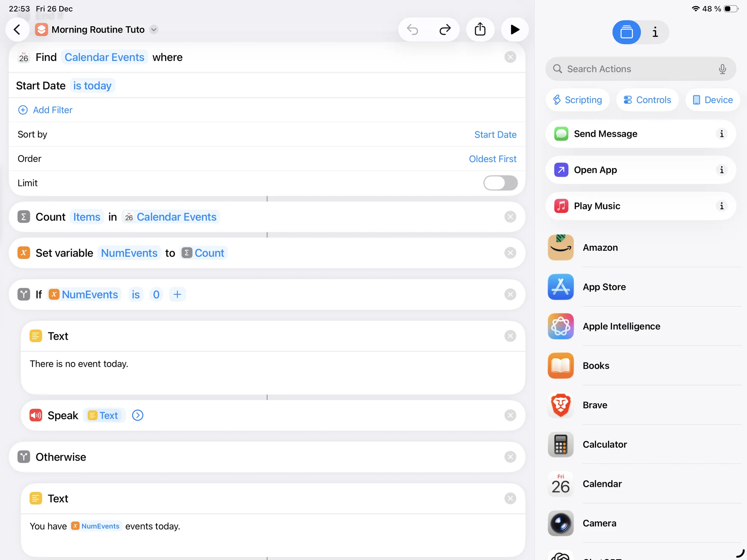Tap the share icon in toolbar
This screenshot has height=560, width=747.
click(480, 30)
